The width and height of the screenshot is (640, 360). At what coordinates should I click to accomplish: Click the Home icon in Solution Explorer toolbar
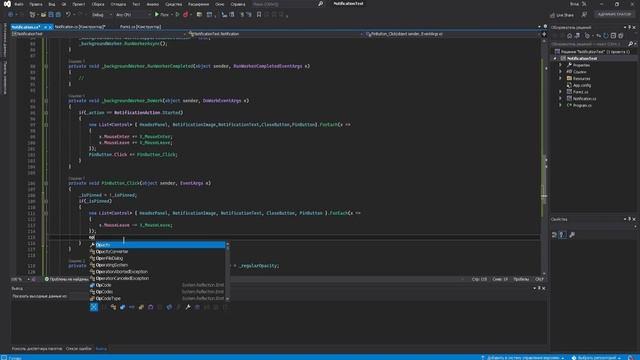coord(570,36)
